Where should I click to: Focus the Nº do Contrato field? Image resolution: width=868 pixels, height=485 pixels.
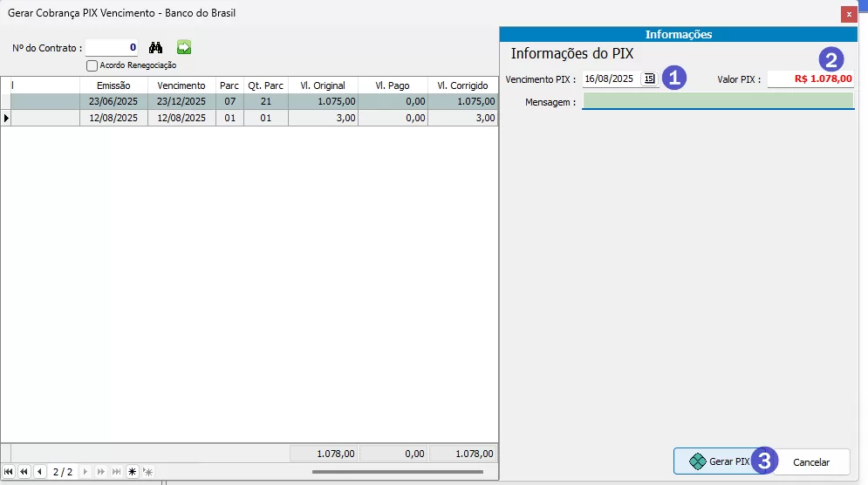pos(112,48)
